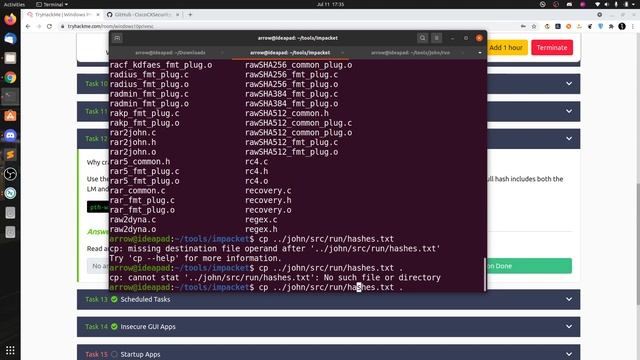Open the search in the terminal header
This screenshot has height=360, width=640.
[x=422, y=38]
